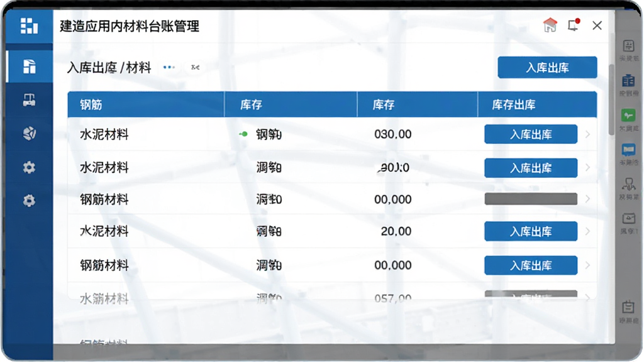Screen dimensions: 644x362
Task: Open the document icon atop the right strip
Action: click(x=628, y=46)
